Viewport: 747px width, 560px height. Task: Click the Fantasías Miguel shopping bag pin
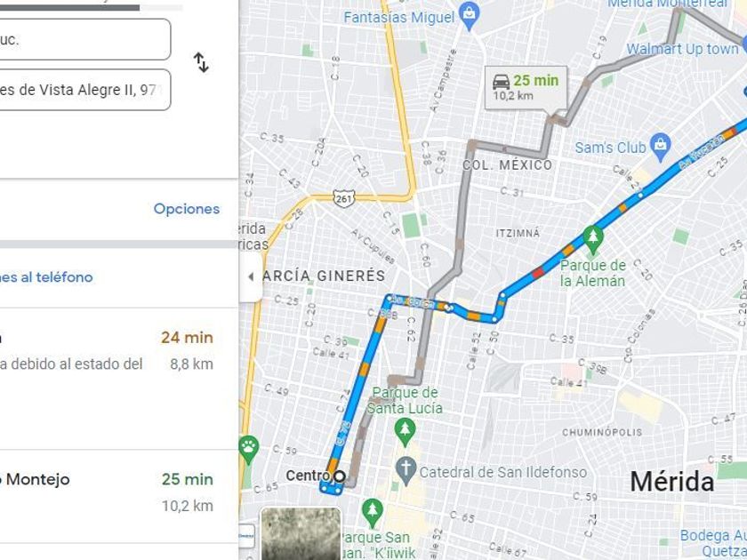coord(470,15)
